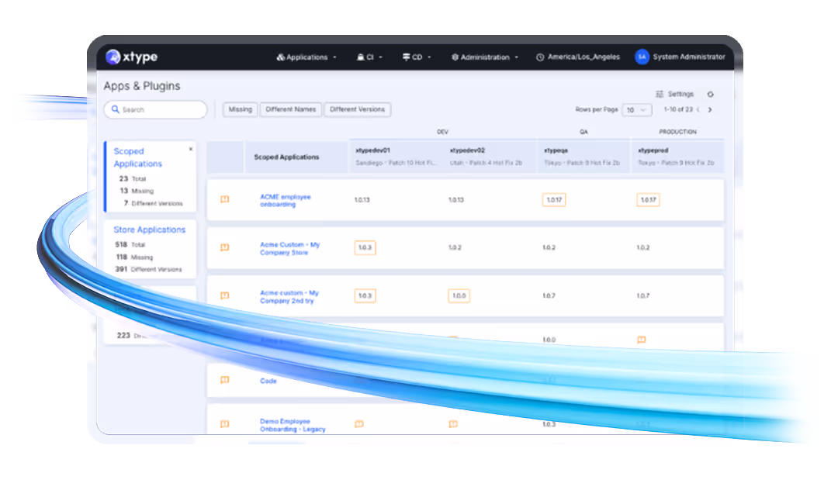The image size is (838, 504).
Task: Click highlighted 1.0.3 in My Company Store row
Action: [365, 247]
